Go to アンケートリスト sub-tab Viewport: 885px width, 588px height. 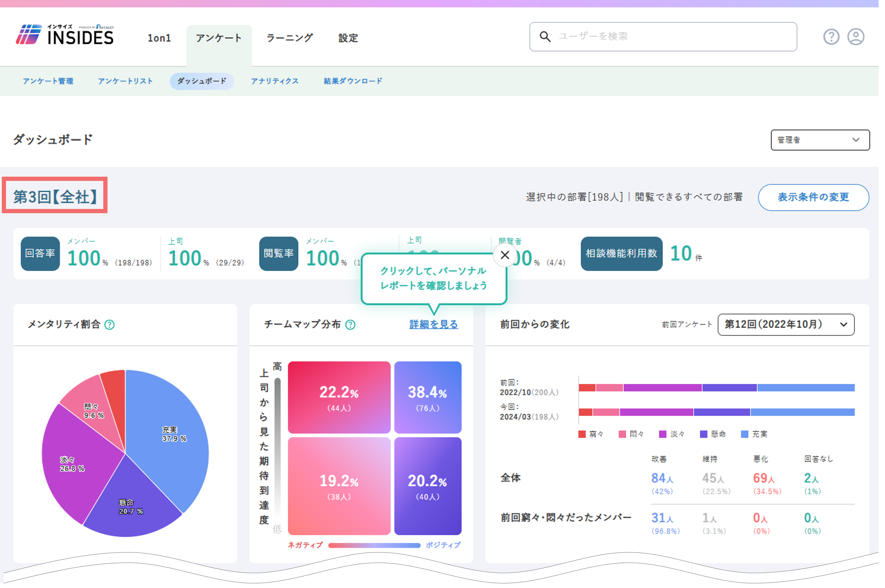click(x=125, y=81)
